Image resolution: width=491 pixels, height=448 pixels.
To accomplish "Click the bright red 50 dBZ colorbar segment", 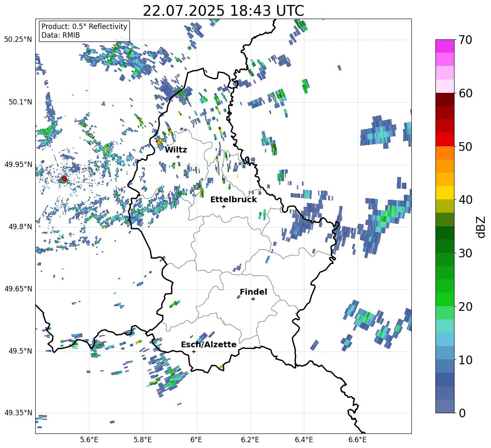I will click(445, 140).
